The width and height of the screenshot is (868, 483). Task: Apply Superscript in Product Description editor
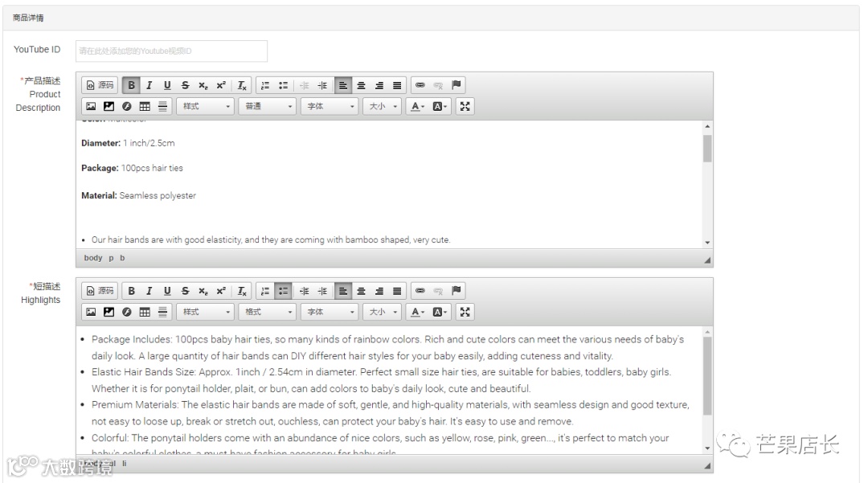[221, 85]
